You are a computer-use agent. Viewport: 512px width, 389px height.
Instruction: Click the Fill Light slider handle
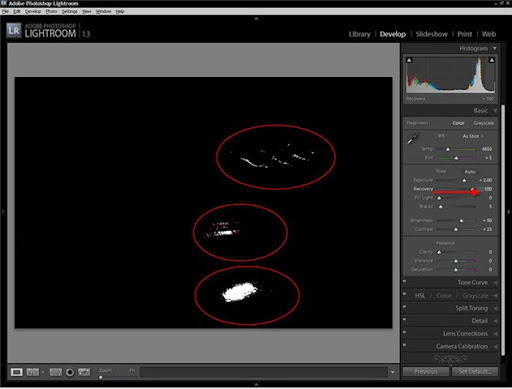pos(439,198)
